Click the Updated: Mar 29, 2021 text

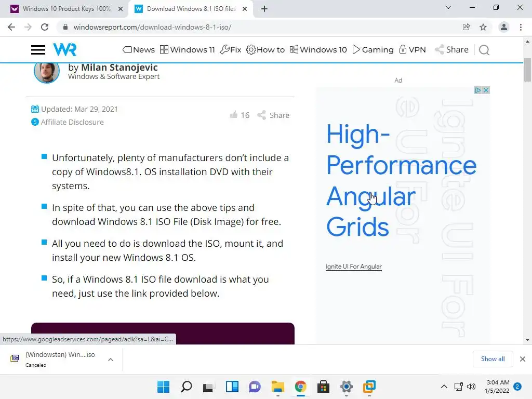[x=79, y=109]
